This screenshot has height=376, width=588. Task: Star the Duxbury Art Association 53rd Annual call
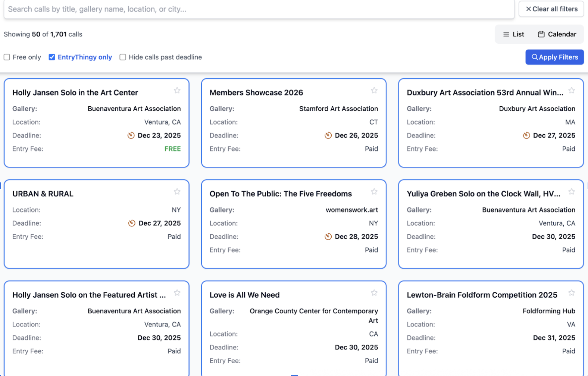[571, 91]
